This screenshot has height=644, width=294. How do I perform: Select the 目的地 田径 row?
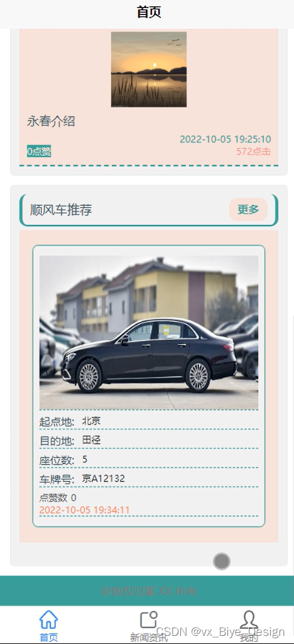[149, 440]
